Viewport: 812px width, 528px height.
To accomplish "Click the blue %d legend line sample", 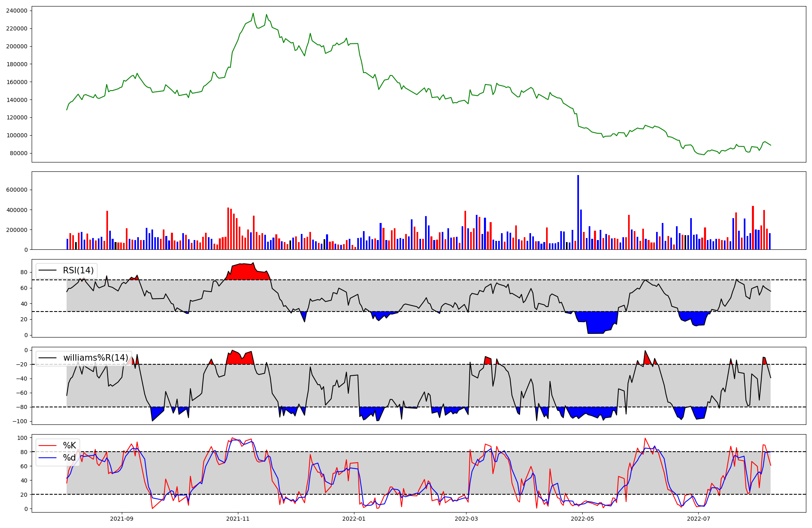I will click(x=48, y=458).
